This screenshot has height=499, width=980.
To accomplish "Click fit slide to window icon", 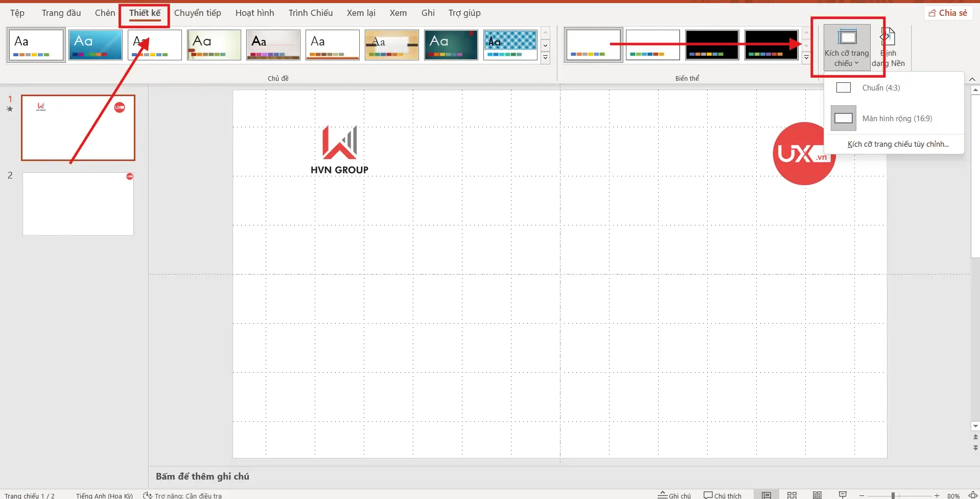I will tap(973, 495).
